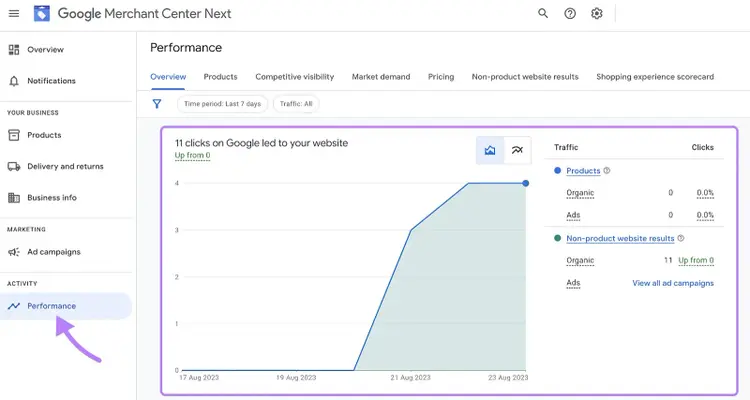Click the blue data point at chart end

point(526,183)
